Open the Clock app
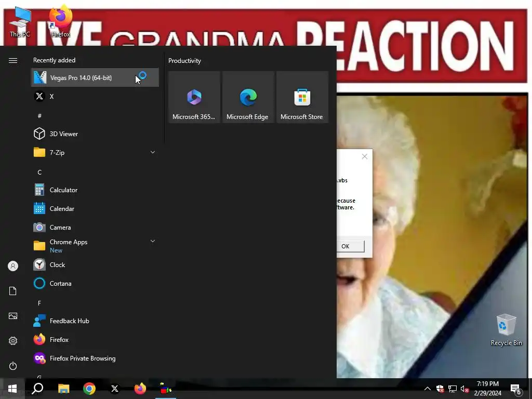Viewport: 532px width, 399px height. click(x=95, y=264)
